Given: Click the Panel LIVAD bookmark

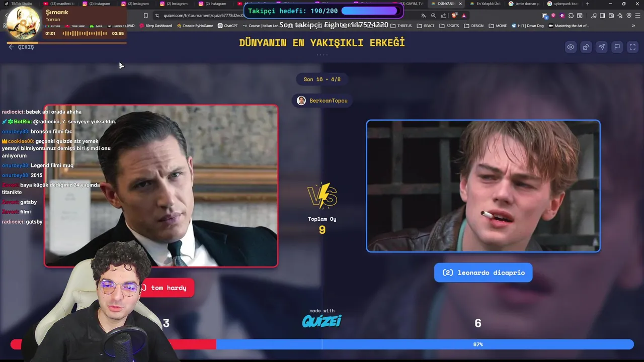Looking at the screenshot, I should coord(120,26).
